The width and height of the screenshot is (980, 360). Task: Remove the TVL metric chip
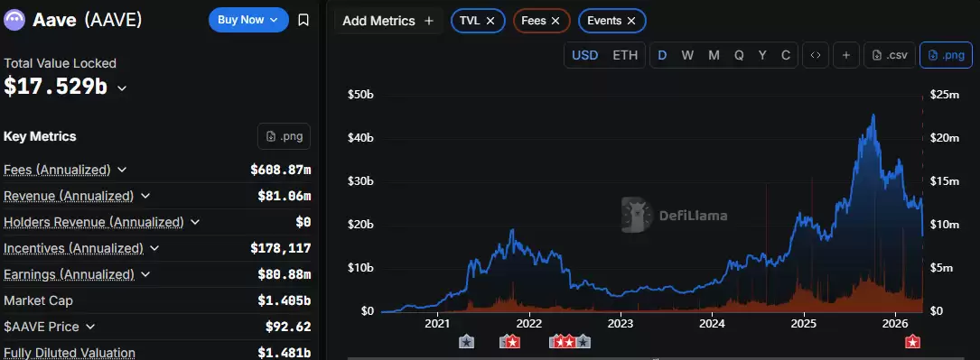(x=490, y=21)
